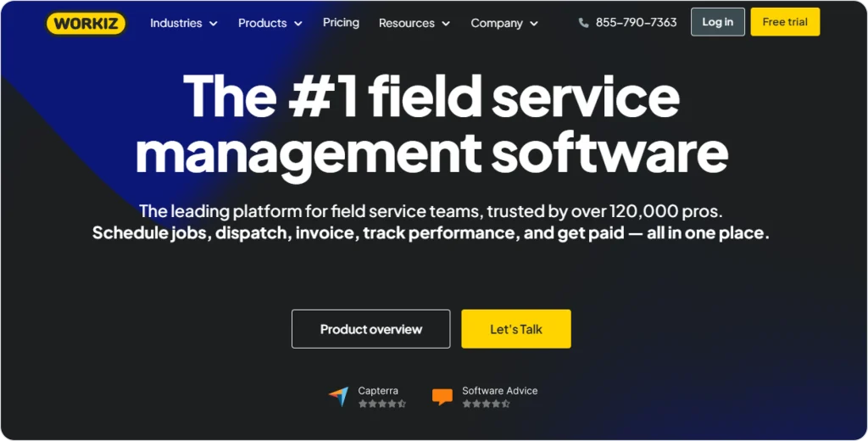Open the Company menu
Image resolution: width=868 pixels, height=441 pixels.
pos(504,23)
